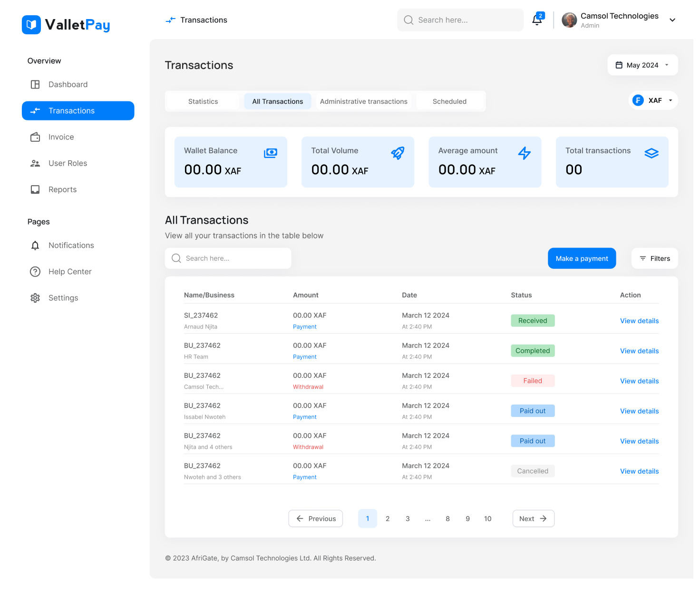700x603 pixels.
Task: Open the Filters panel
Action: [654, 258]
